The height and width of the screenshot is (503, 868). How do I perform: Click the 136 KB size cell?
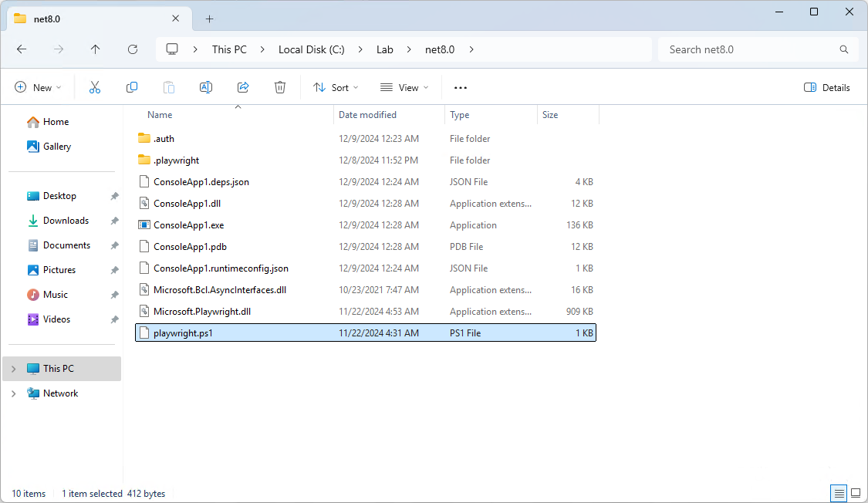click(x=579, y=225)
